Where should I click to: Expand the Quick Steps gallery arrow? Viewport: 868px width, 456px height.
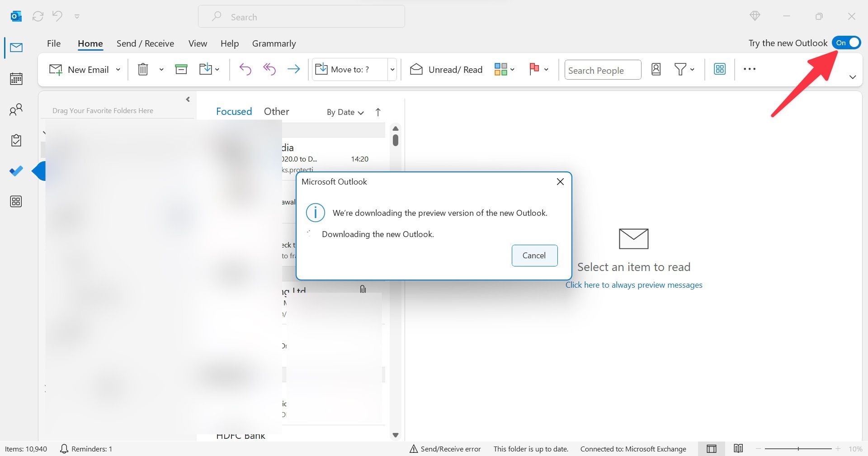(x=392, y=70)
